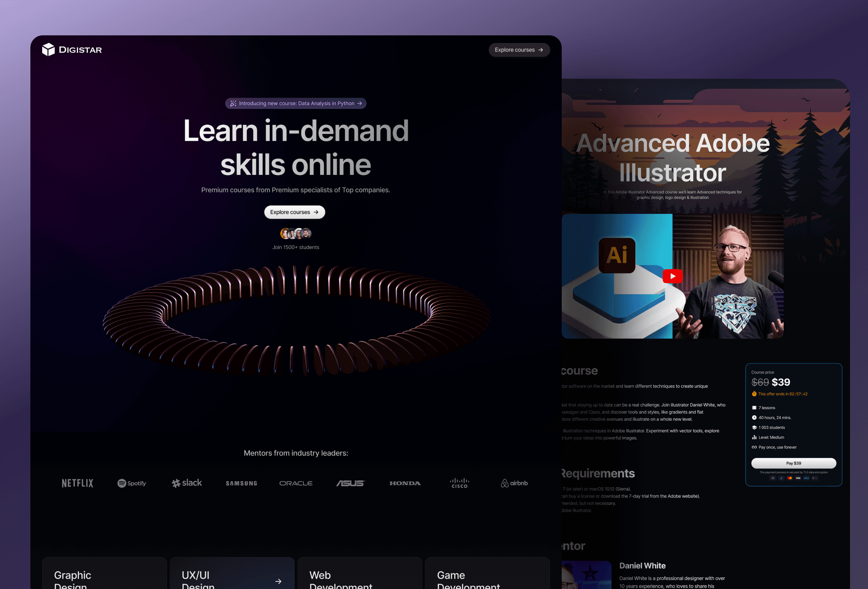Click the Samsung logo
The image size is (868, 589).
(x=241, y=483)
